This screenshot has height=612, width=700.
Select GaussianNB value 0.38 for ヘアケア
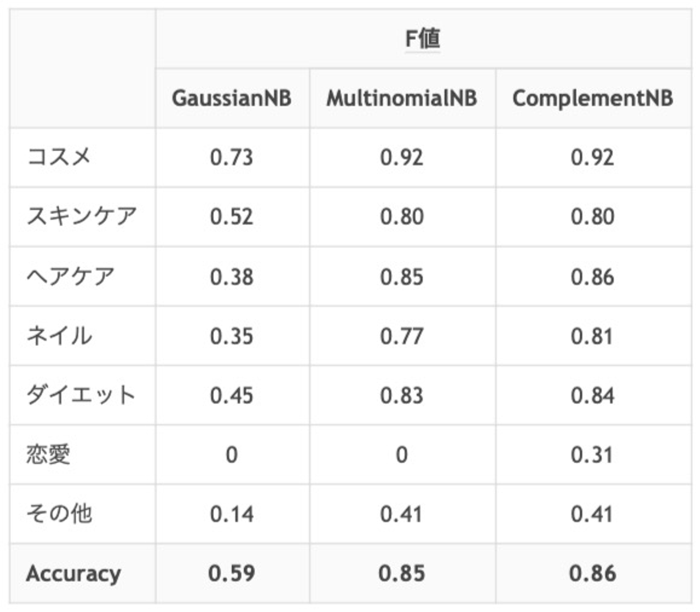coord(231,277)
